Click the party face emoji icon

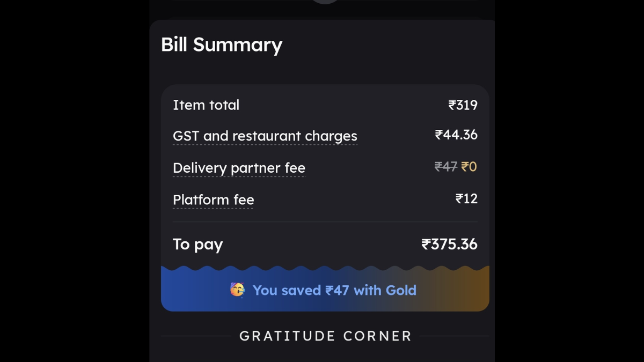[237, 290]
